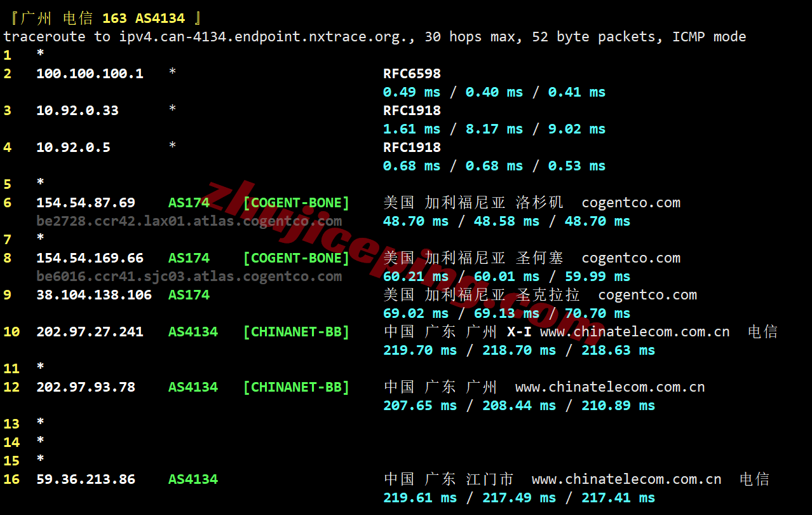Click the timing '219.61 ms / 217.49 ms / 217.41 ms'
Viewport: 812px width, 515px height.
click(519, 498)
